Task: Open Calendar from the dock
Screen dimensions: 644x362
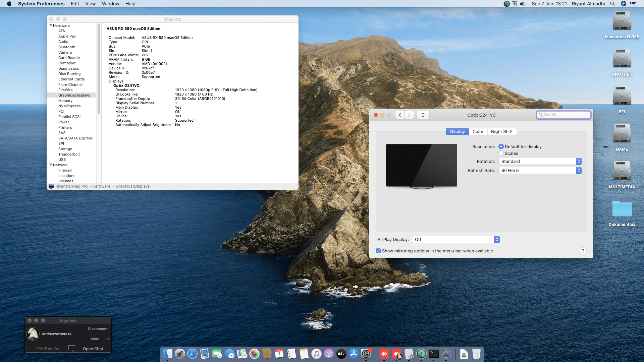Action: [279, 354]
